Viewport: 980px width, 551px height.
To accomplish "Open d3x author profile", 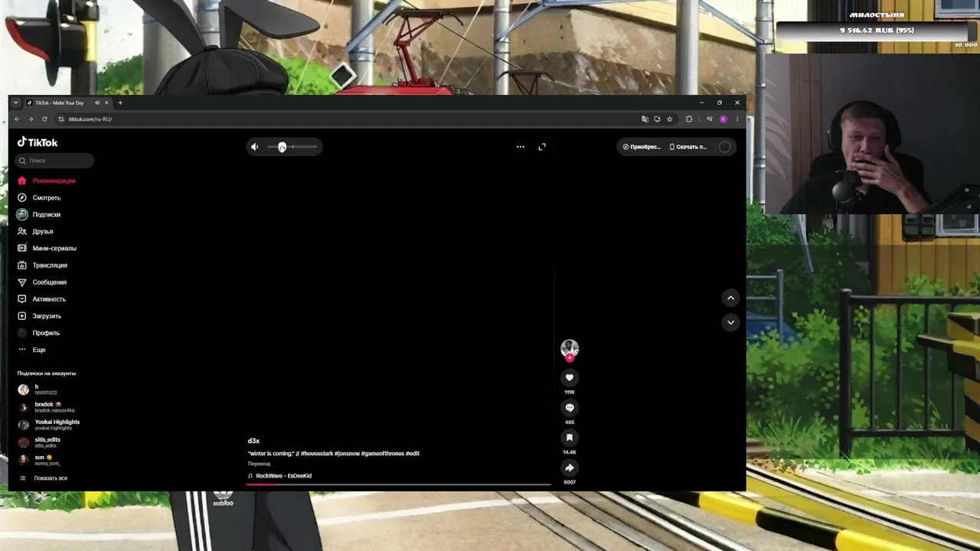I will (253, 441).
